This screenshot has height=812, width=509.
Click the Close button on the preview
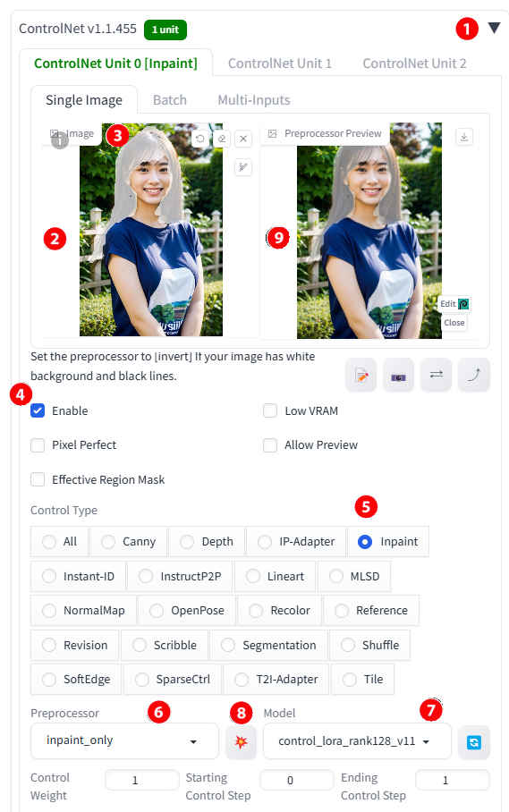coord(454,322)
